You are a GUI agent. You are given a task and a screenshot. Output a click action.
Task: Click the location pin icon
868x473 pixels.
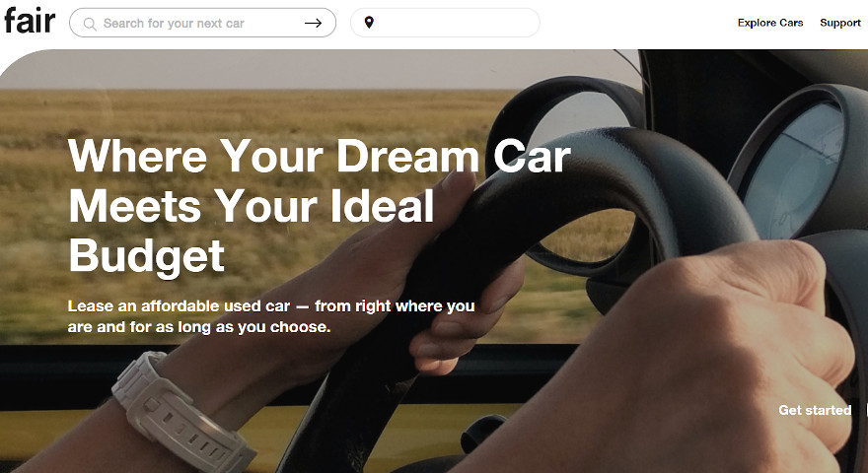point(369,22)
